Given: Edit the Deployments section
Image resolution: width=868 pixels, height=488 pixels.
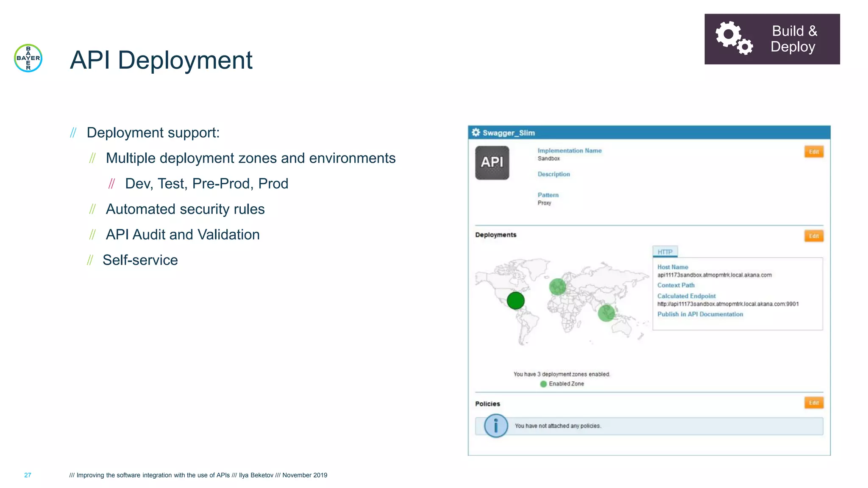Looking at the screenshot, I should (814, 236).
